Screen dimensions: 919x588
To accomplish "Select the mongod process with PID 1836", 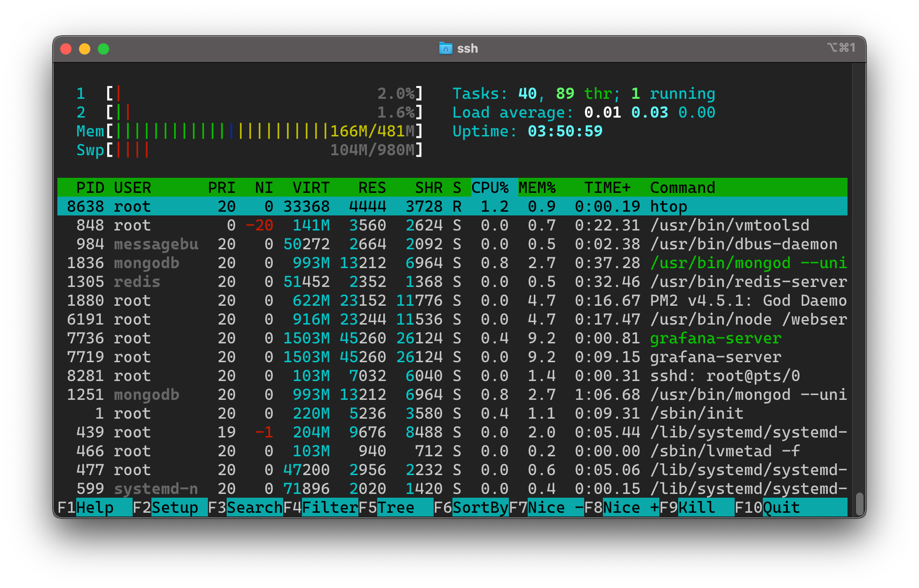I will click(x=452, y=263).
